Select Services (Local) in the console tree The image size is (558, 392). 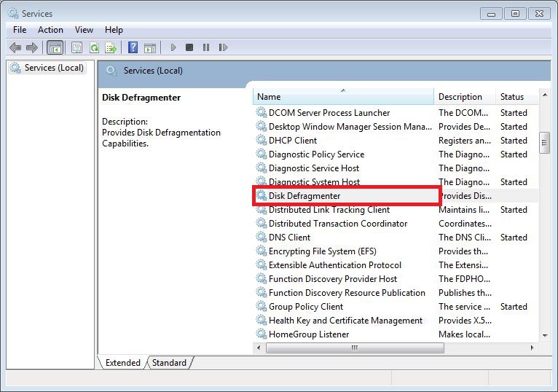tap(47, 68)
